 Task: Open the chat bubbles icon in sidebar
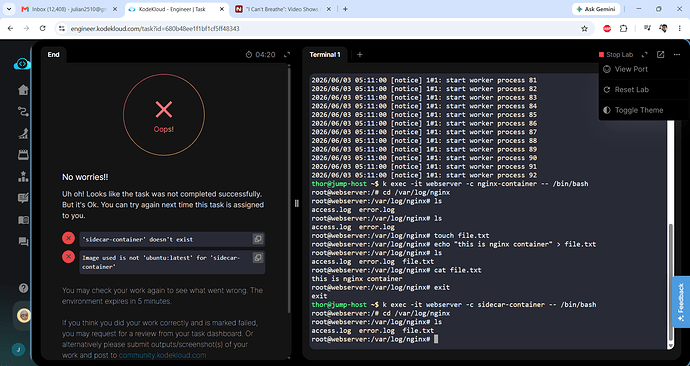coord(23,242)
